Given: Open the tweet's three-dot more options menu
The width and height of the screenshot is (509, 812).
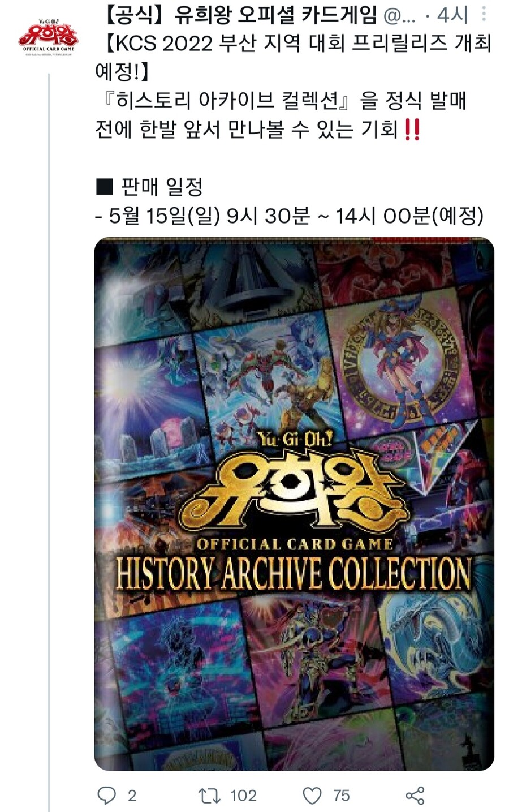Looking at the screenshot, I should 484,14.
